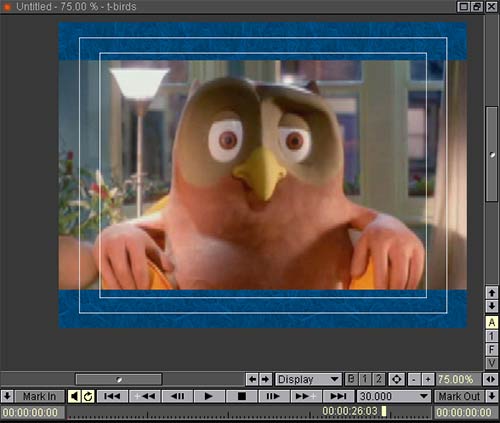Toggle the 1 button beside B
Viewport: 500px width, 423px height.
(x=365, y=379)
